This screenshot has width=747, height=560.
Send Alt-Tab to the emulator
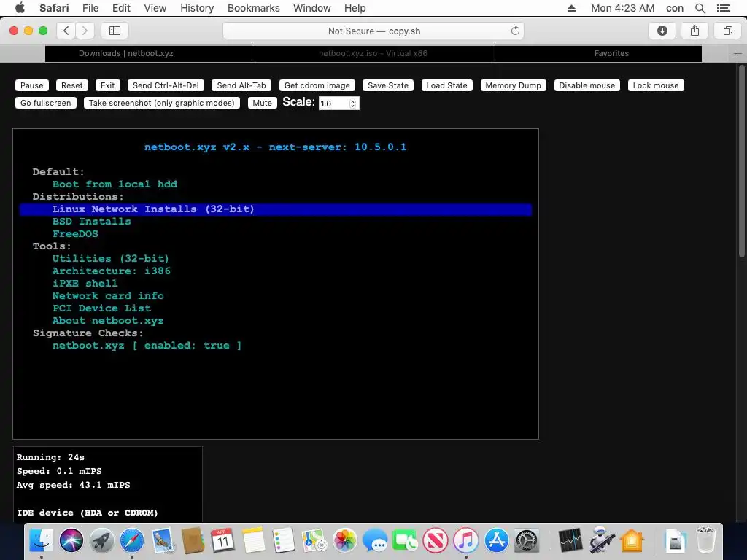[241, 85]
